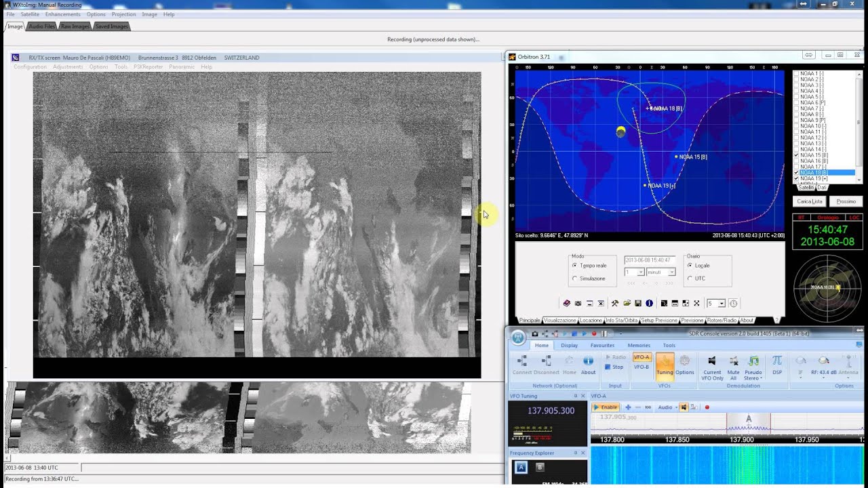
Task: Select UTC time radio button
Action: (x=690, y=279)
